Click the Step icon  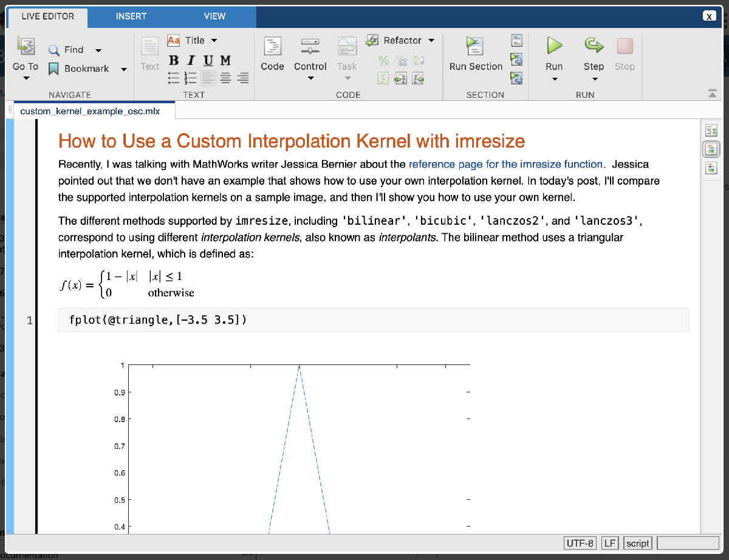click(x=594, y=46)
